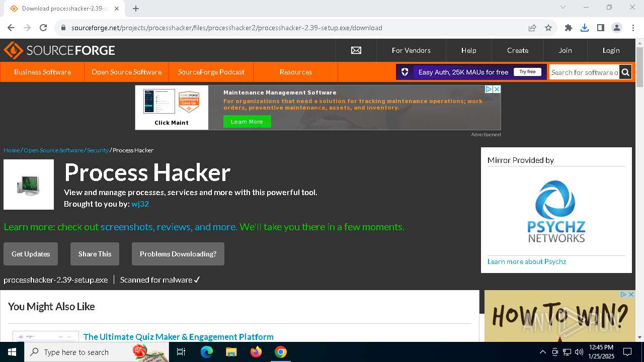Open Chrome three-dot menu
This screenshot has width=644, height=362.
[x=633, y=28]
